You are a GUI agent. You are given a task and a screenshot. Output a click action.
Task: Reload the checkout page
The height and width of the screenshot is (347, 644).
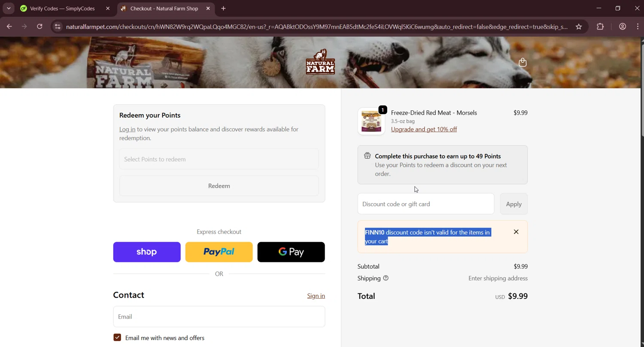(39, 27)
